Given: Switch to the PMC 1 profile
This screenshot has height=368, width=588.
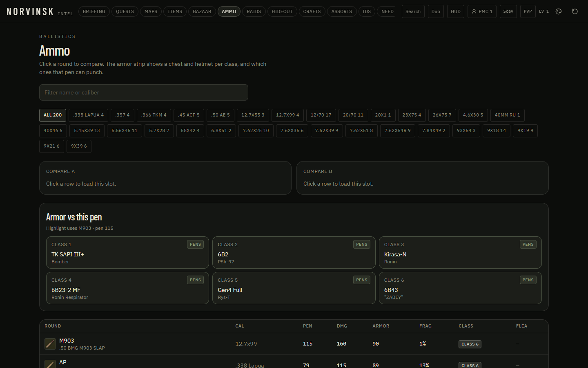Looking at the screenshot, I should (482, 11).
